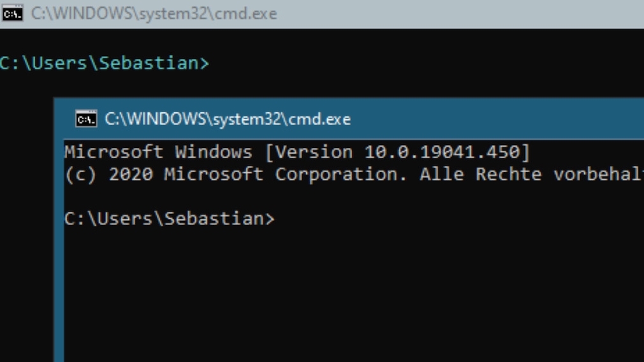Viewport: 644px width, 362px height.
Task: Click the white C:\Users\Sebastian> prompt in front window
Action: click(169, 219)
